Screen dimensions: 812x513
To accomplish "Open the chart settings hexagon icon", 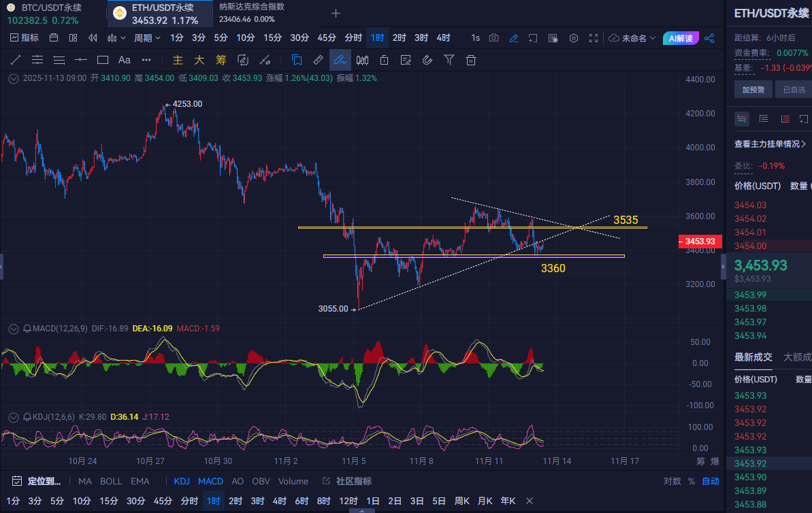I will [x=574, y=38].
